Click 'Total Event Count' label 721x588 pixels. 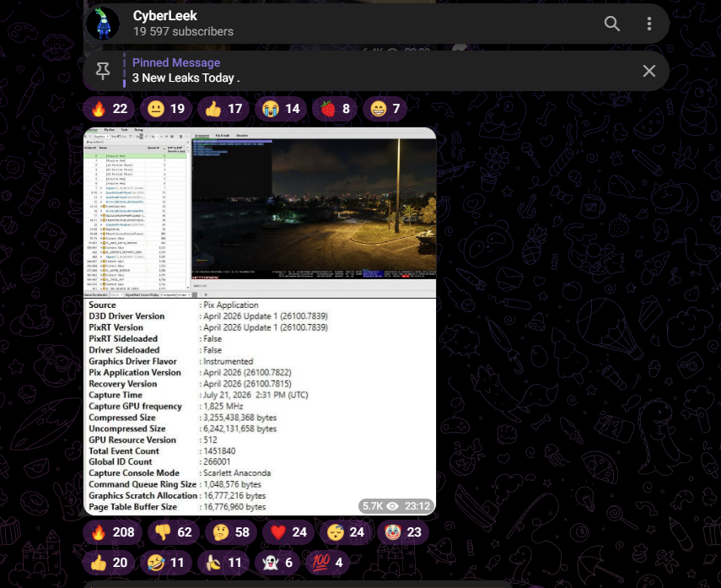(124, 451)
